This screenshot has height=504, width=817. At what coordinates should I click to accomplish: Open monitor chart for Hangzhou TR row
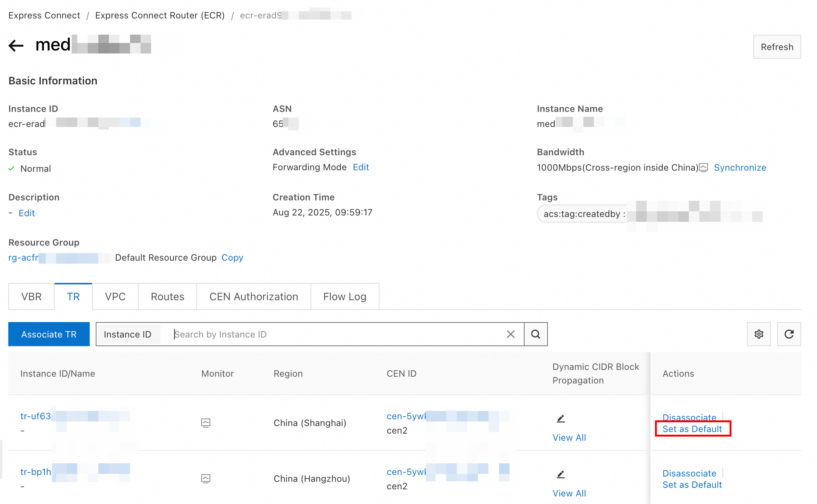coord(206,478)
